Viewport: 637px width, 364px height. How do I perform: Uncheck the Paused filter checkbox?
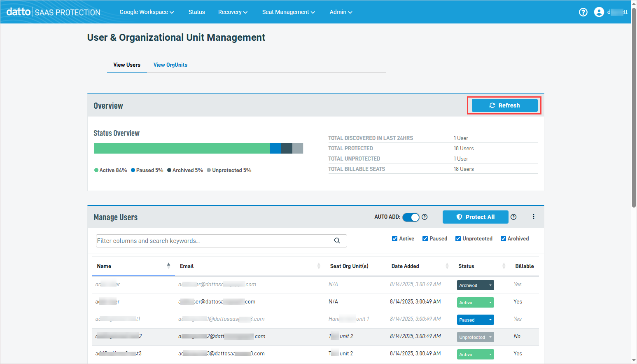tap(425, 238)
